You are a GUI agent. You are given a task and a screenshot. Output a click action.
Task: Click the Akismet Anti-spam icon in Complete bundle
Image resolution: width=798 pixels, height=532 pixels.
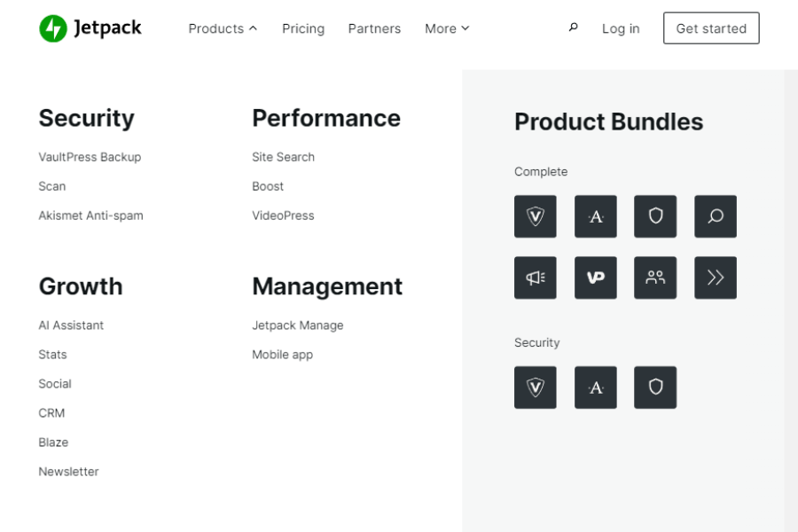tap(596, 216)
